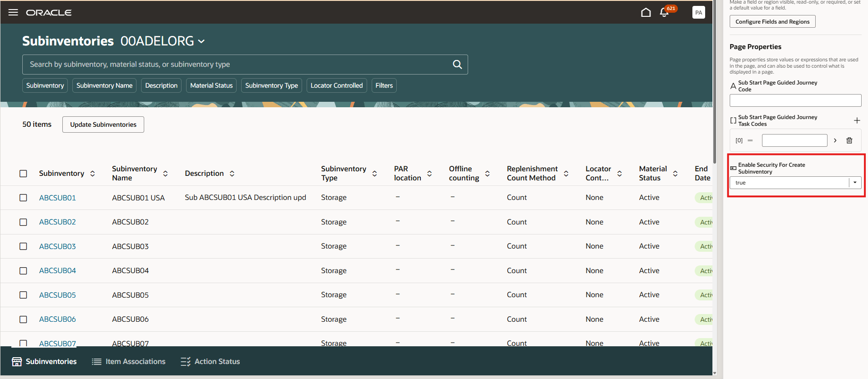This screenshot has height=379, width=868.
Task: Click the '50 items' count text
Action: [x=37, y=125]
